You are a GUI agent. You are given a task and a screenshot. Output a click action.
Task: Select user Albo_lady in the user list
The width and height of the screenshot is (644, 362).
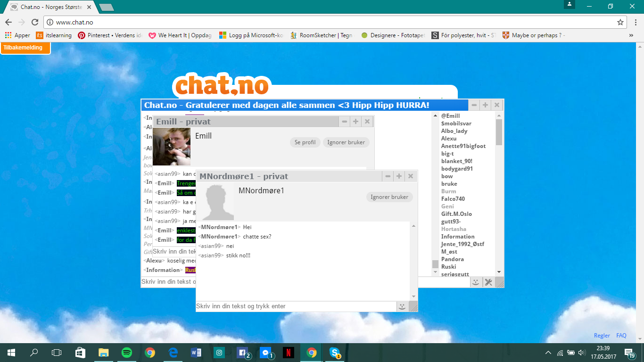tap(454, 131)
